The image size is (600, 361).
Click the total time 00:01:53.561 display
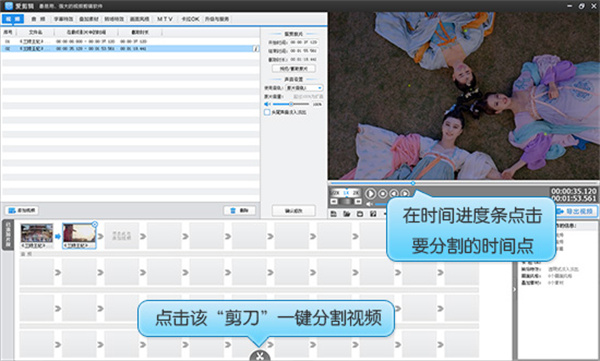click(574, 198)
